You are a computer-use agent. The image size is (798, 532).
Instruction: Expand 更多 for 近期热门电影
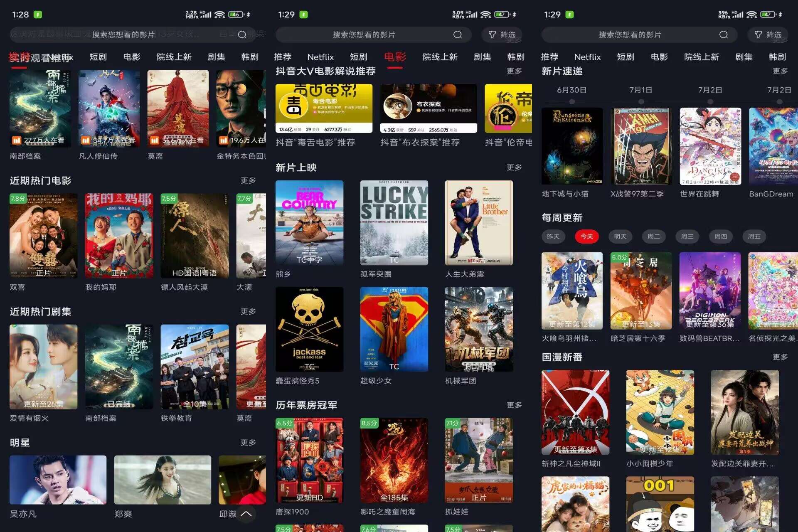tap(248, 180)
